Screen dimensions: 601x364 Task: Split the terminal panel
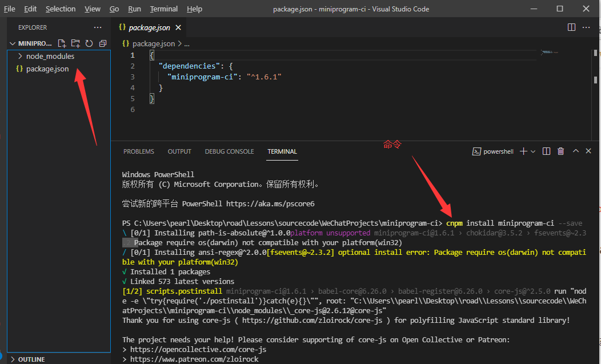[x=546, y=151]
